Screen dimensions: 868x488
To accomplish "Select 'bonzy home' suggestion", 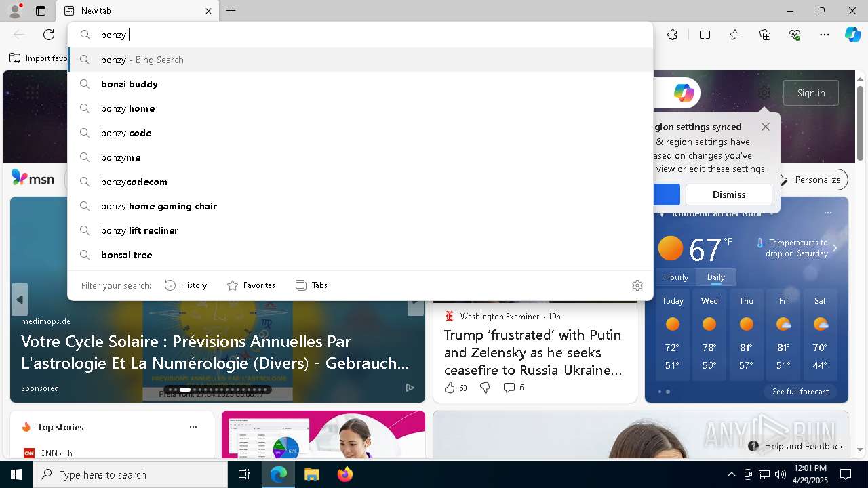I will [x=361, y=108].
